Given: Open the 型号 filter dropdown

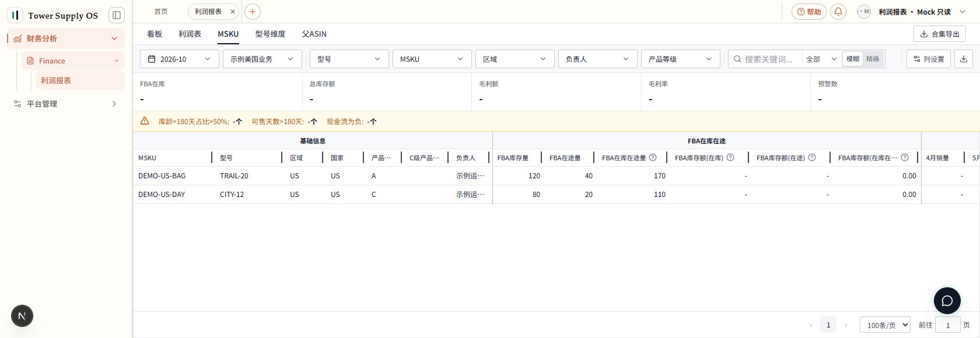Looking at the screenshot, I should (349, 59).
